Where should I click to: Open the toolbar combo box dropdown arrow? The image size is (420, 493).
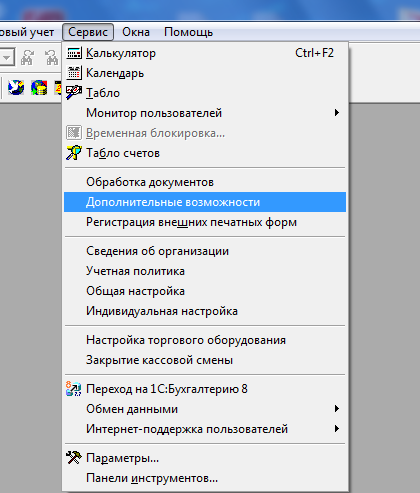6,57
